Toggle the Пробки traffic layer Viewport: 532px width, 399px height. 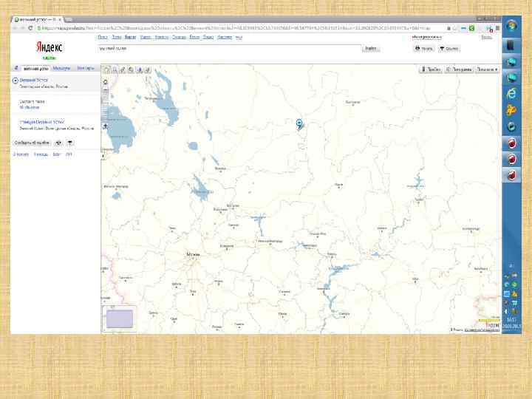[x=431, y=69]
